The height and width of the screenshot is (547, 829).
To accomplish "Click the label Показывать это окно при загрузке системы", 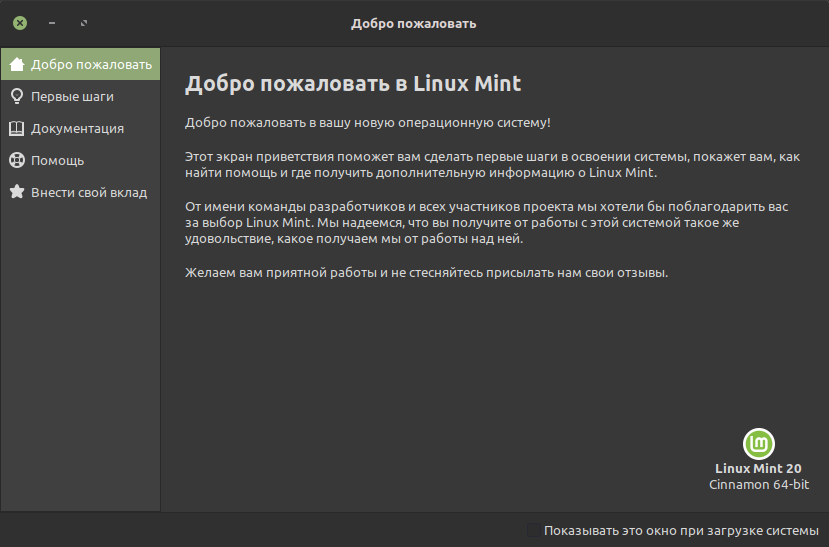I will tap(681, 531).
